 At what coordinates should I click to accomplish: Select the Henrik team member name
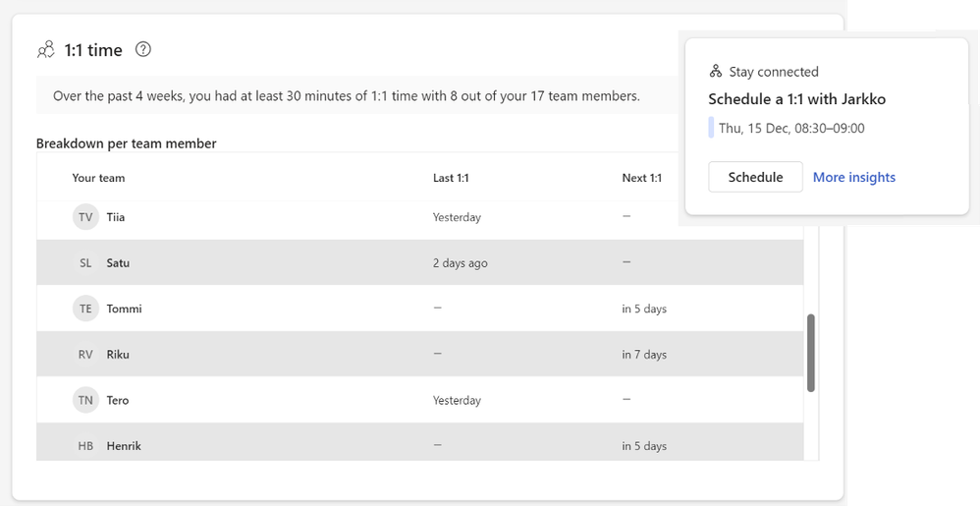point(124,446)
